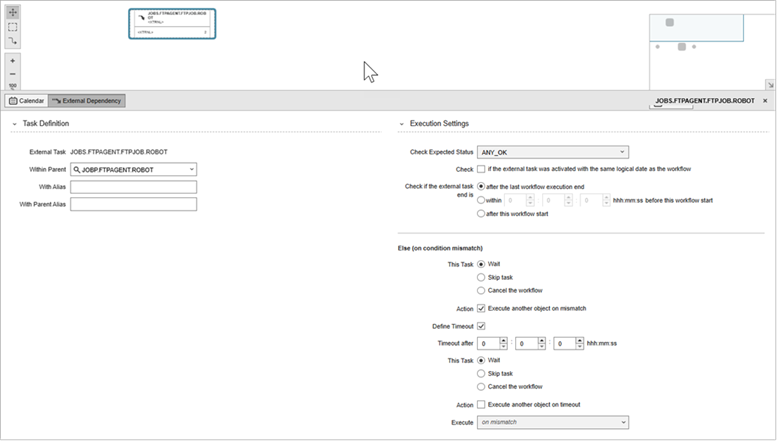
Task: Click the external task node in workflow canvas
Action: 172,24
